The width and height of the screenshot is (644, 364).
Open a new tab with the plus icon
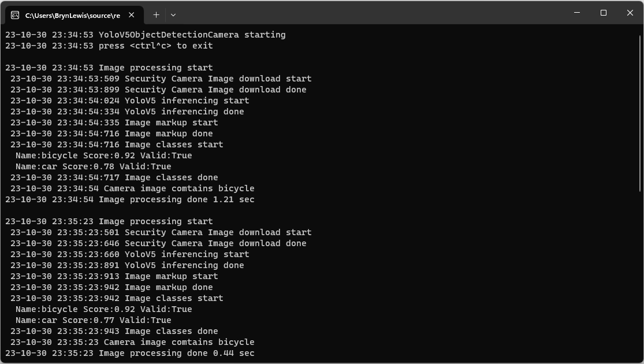tap(156, 15)
